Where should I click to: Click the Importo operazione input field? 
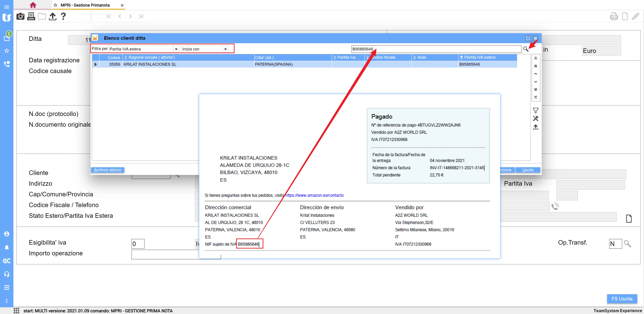click(x=165, y=255)
